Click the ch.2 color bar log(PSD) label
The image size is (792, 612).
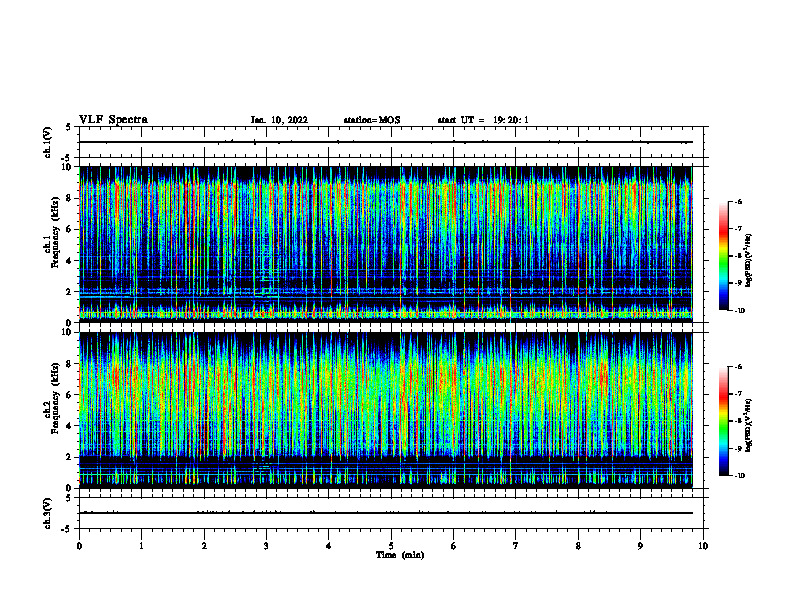point(749,425)
